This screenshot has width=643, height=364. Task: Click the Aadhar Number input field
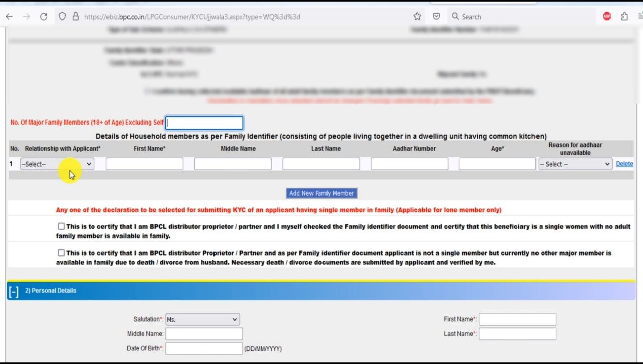(x=409, y=164)
